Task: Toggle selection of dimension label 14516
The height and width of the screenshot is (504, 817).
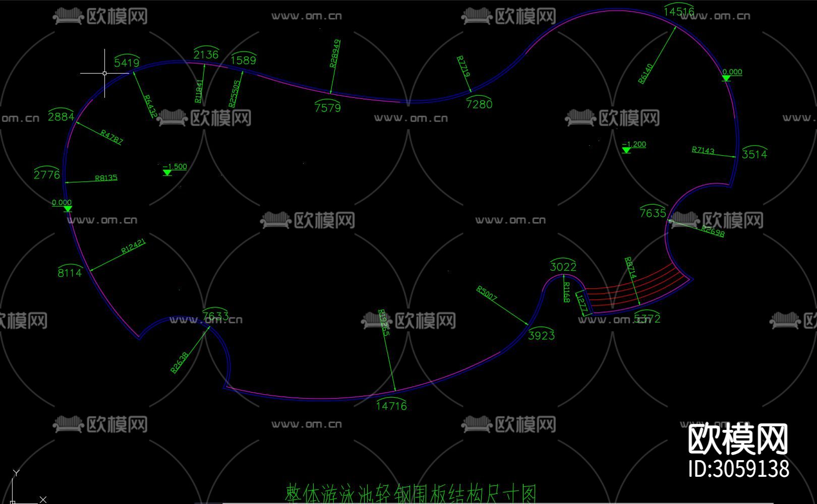Action: tap(678, 10)
